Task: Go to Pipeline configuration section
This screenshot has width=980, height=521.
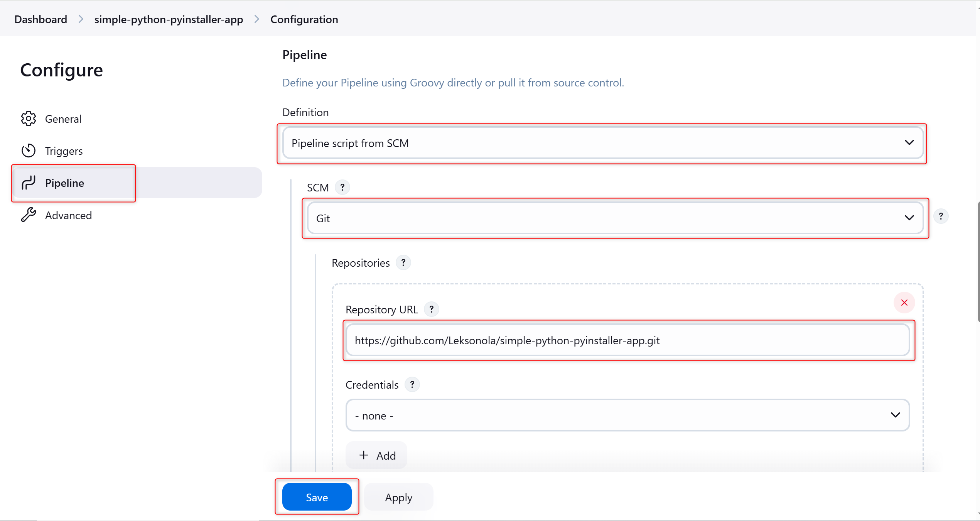Action: pyautogui.click(x=137, y=183)
